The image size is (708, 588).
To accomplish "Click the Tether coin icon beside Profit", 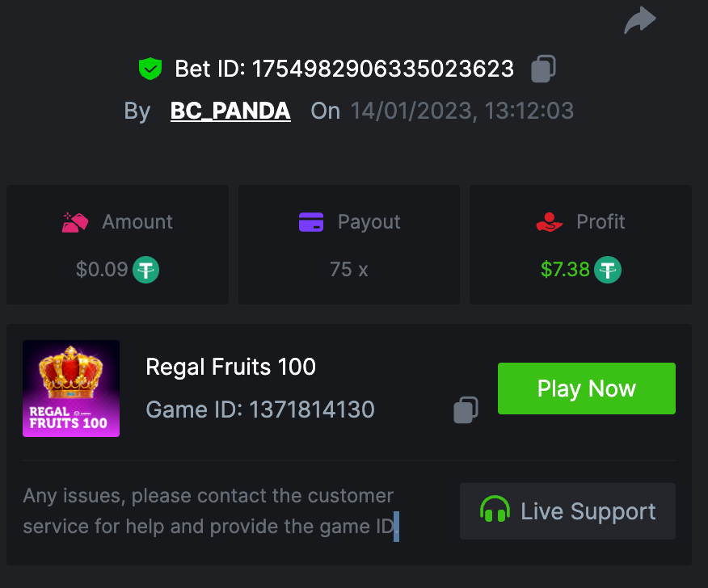I will [608, 269].
